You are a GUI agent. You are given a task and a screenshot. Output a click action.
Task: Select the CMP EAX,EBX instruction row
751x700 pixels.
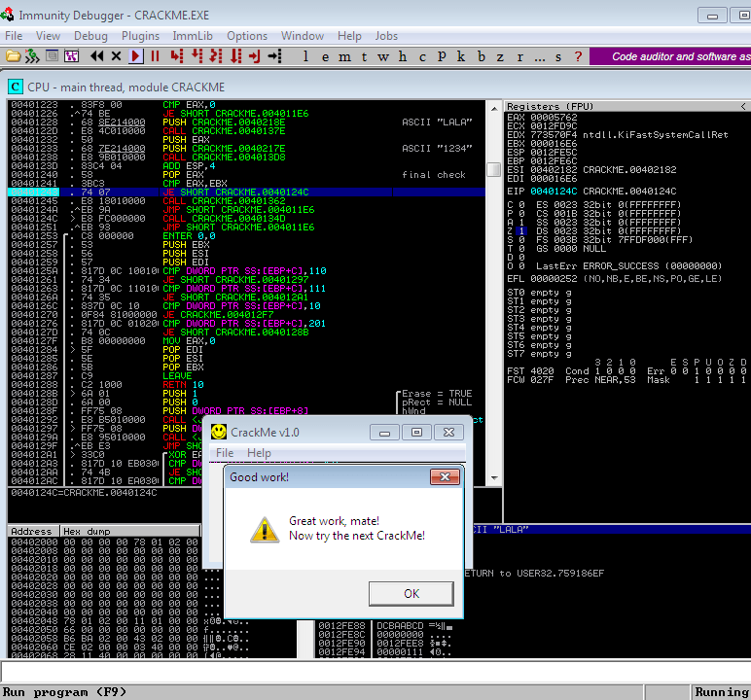pyautogui.click(x=246, y=184)
